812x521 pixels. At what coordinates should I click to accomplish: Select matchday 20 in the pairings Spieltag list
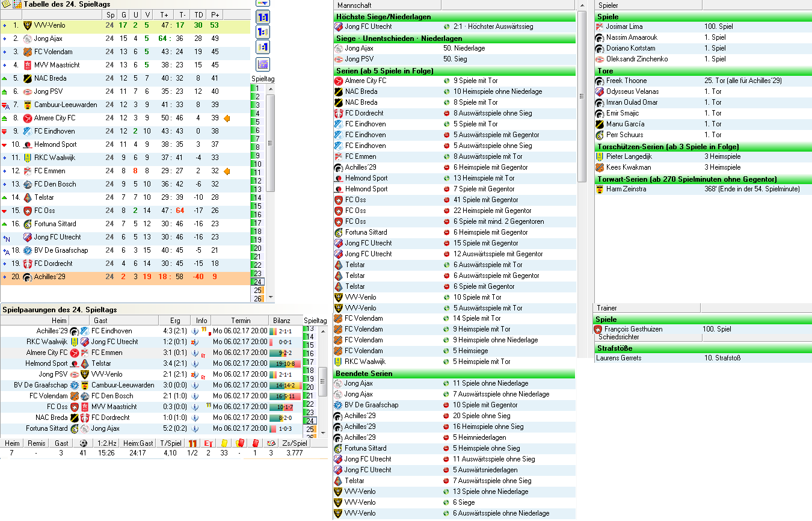tap(310, 387)
